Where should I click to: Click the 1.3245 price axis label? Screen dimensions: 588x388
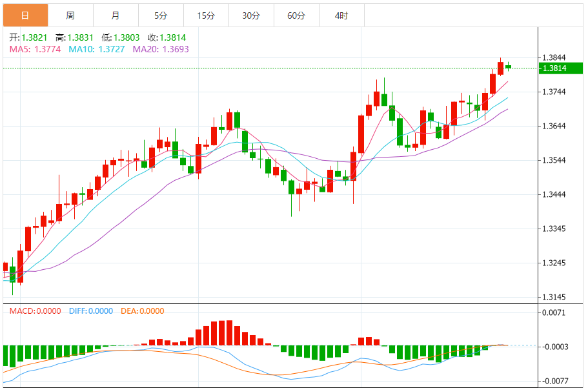554,263
